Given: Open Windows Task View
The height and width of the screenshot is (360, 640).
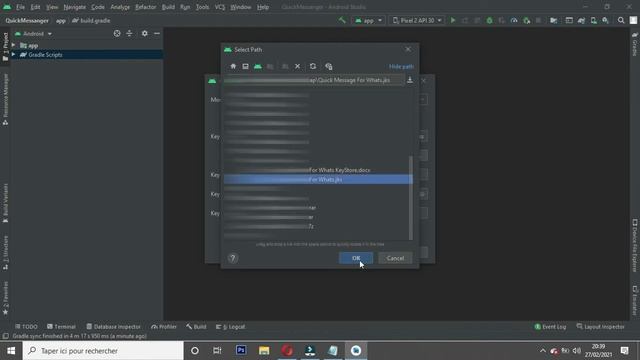Looking at the screenshot, I should 217,351.
